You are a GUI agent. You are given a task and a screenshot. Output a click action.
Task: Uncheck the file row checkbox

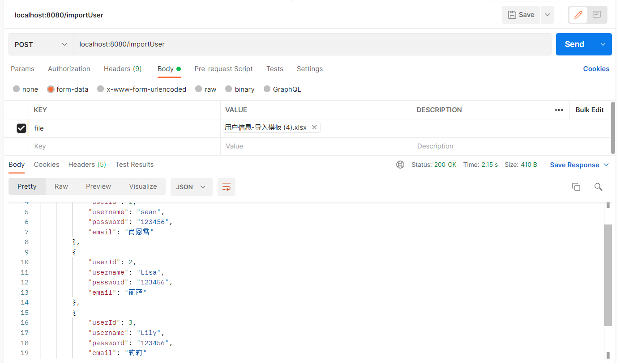click(21, 128)
